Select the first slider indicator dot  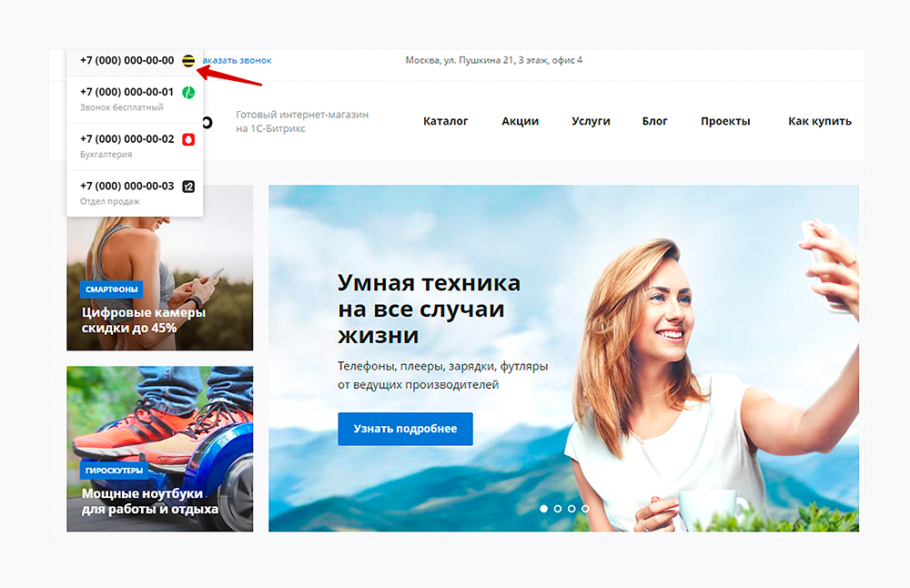[x=545, y=510]
